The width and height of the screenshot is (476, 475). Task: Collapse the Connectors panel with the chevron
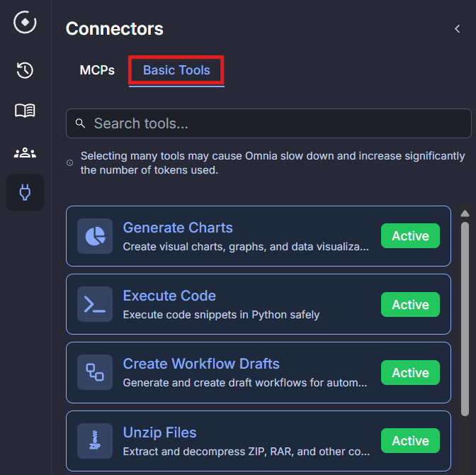(458, 29)
